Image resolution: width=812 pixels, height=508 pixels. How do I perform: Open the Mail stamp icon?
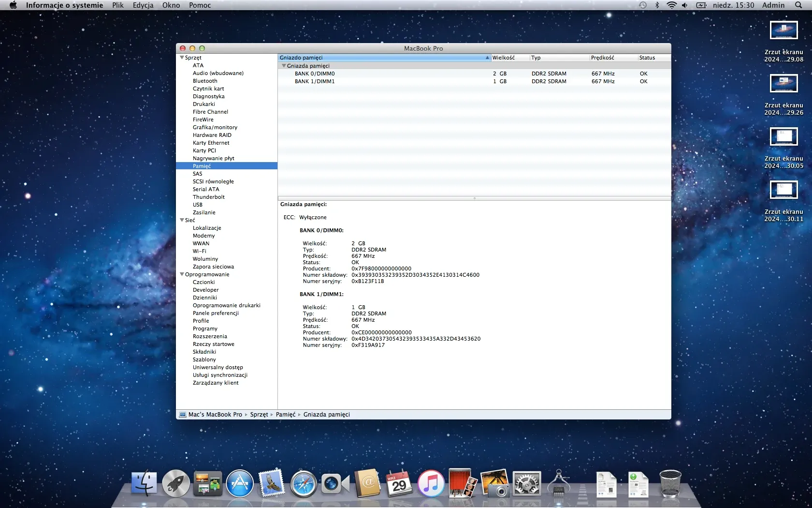point(272,483)
